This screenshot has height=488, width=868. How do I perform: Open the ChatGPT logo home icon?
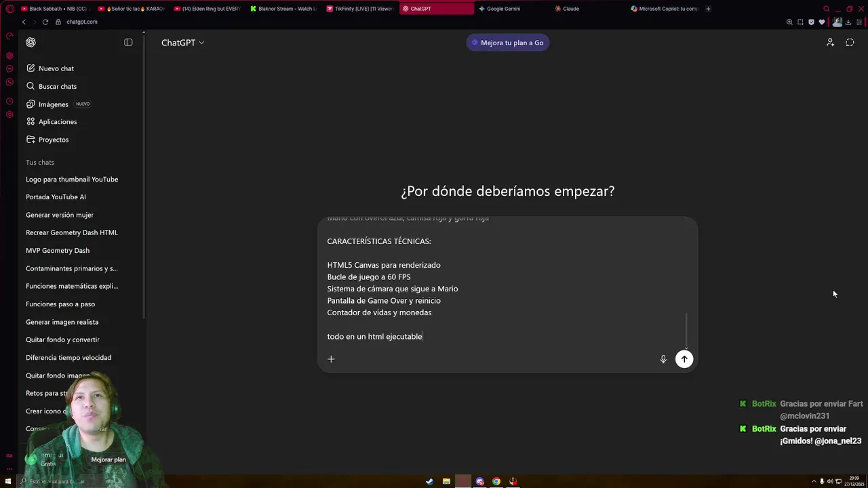31,42
